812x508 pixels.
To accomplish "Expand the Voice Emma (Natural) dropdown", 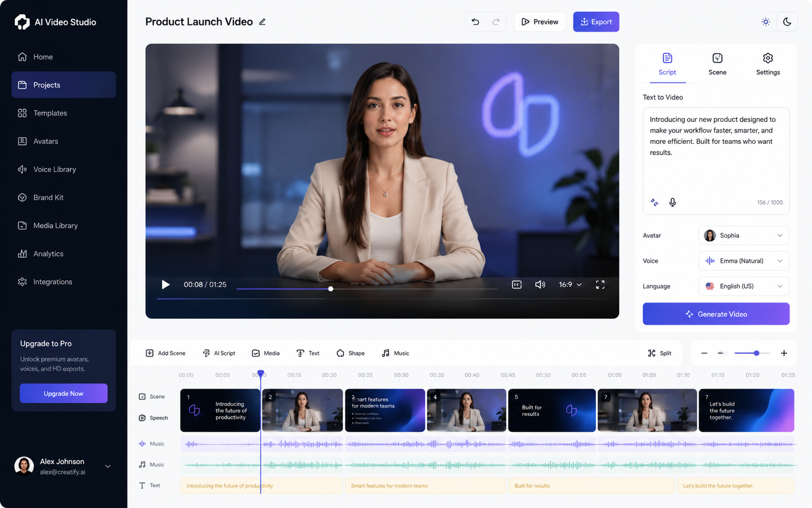I will click(x=743, y=261).
